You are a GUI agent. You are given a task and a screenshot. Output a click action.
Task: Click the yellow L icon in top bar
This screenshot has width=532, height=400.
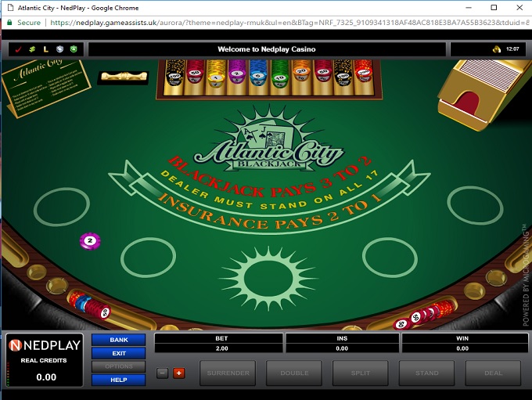46,49
